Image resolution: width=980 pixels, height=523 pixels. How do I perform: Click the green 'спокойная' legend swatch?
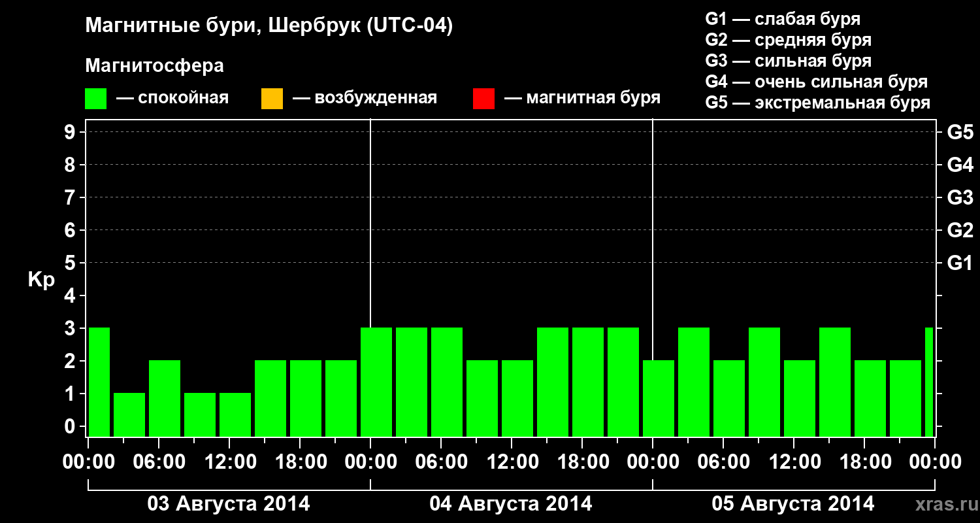click(x=96, y=99)
